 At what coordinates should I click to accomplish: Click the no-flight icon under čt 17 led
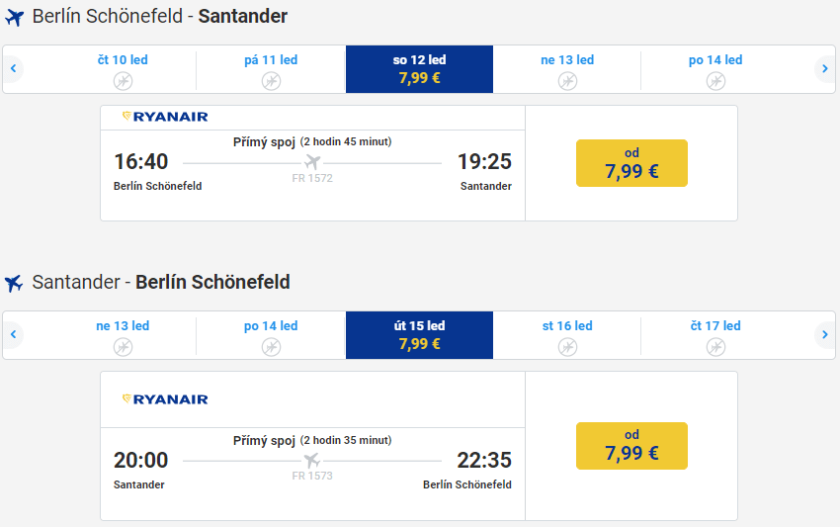coord(715,347)
